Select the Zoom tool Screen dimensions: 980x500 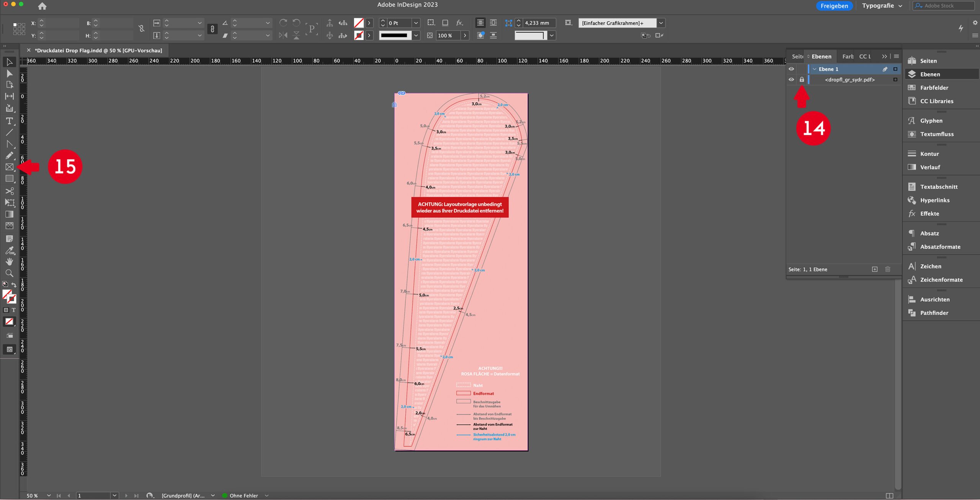[x=9, y=273]
